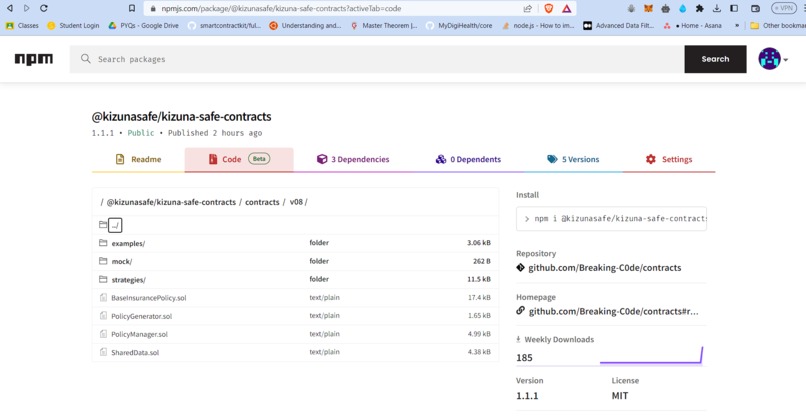Expand the strategies/ folder
This screenshot has width=806, height=418.
(129, 280)
